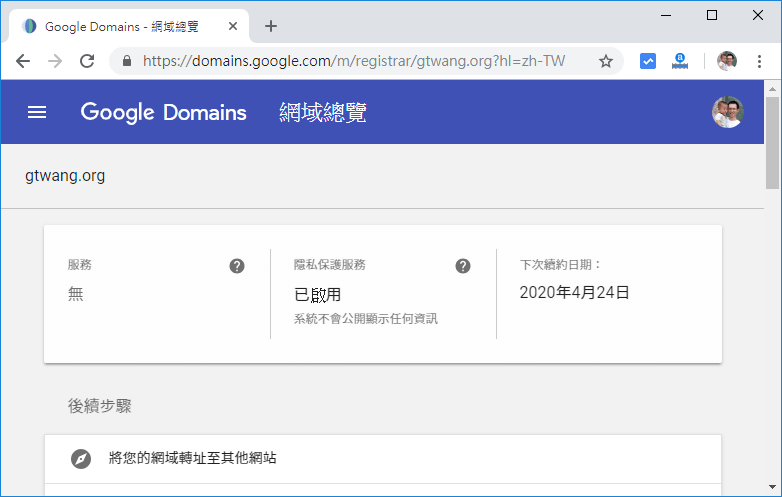This screenshot has height=497, width=782.
Task: Click the page vertical scrollbar thumb
Action: point(772,143)
